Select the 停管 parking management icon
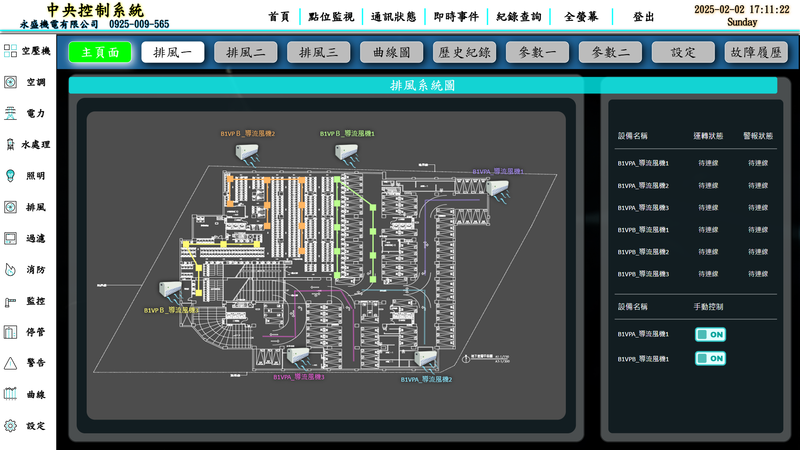Screen dimensions: 800x450 [10, 332]
